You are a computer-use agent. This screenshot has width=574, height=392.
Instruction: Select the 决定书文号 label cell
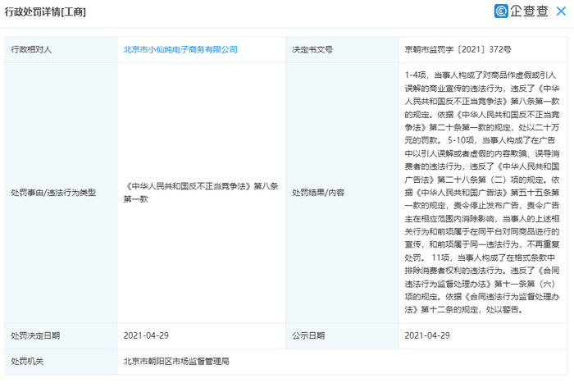point(342,50)
